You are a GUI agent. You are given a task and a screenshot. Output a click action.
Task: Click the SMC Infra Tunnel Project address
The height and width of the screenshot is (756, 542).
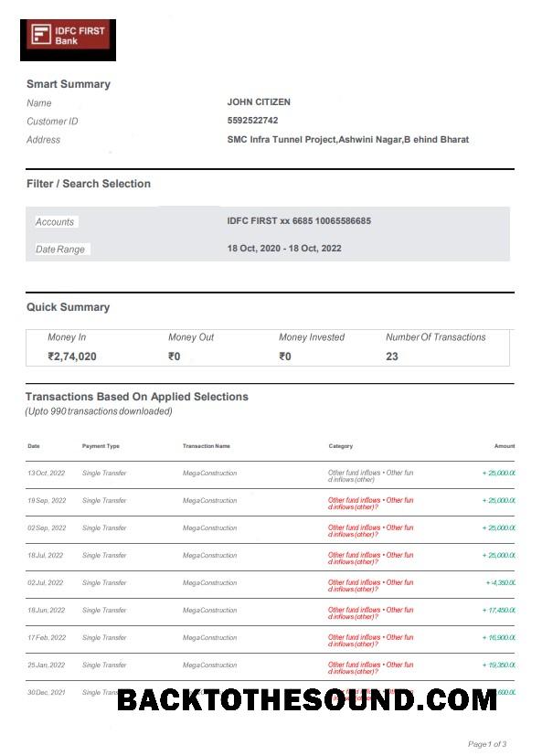pos(347,139)
